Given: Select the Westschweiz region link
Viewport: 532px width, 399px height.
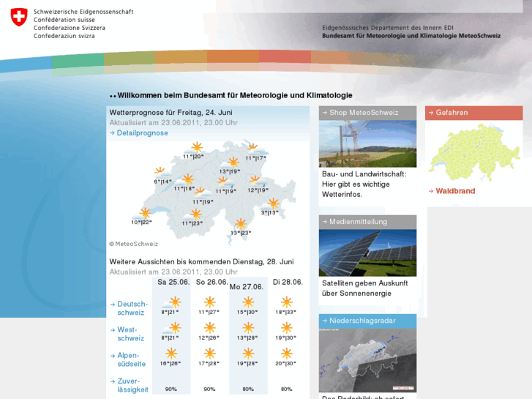Looking at the screenshot, I should (x=127, y=334).
